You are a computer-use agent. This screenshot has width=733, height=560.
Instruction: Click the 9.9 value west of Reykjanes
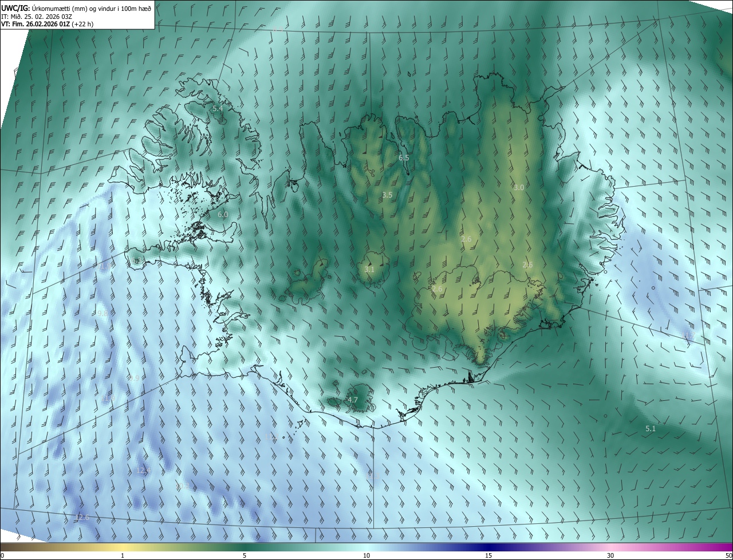133,378
